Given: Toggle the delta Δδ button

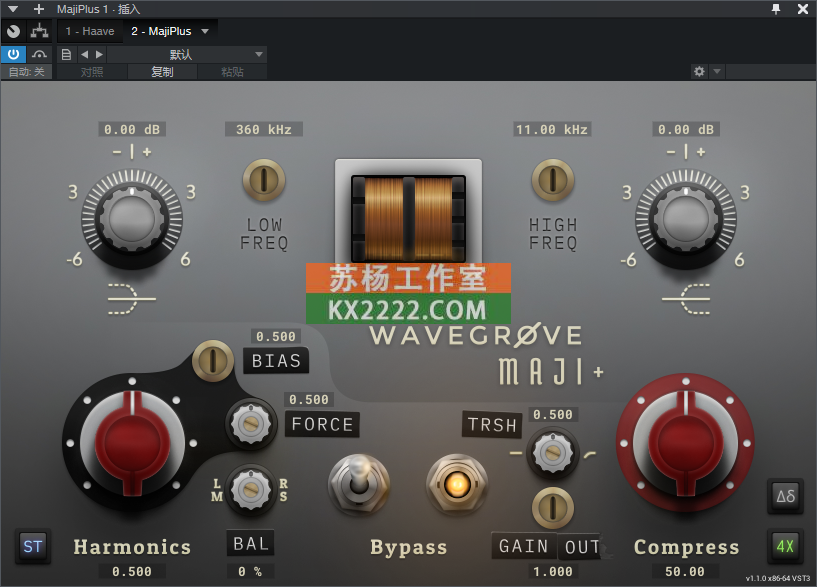Looking at the screenshot, I should (785, 495).
